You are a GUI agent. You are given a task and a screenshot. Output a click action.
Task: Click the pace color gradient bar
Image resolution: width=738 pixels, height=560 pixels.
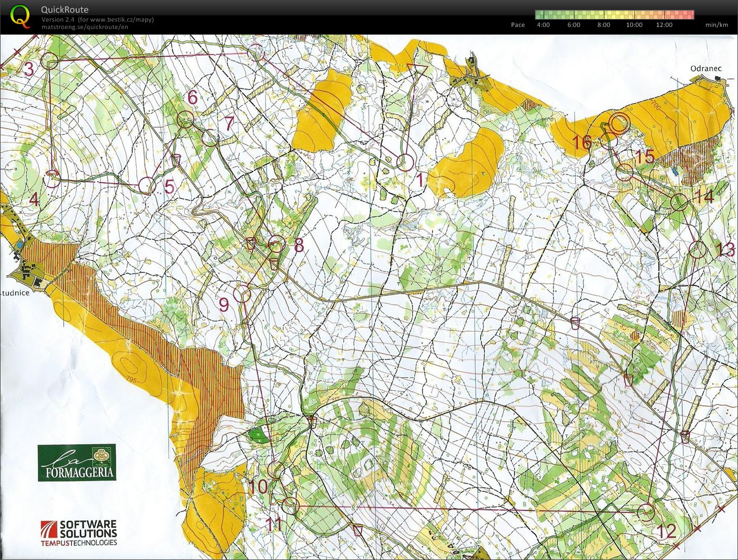pyautogui.click(x=614, y=14)
